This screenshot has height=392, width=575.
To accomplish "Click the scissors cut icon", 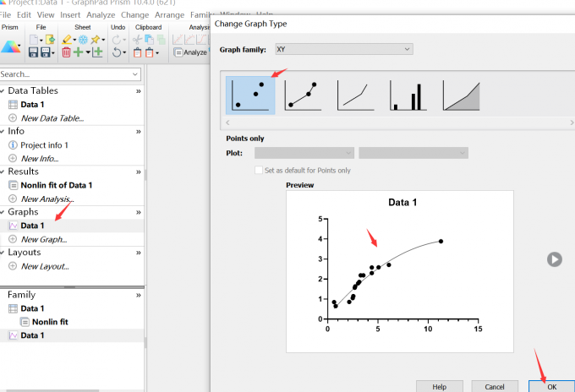I will pyautogui.click(x=137, y=40).
